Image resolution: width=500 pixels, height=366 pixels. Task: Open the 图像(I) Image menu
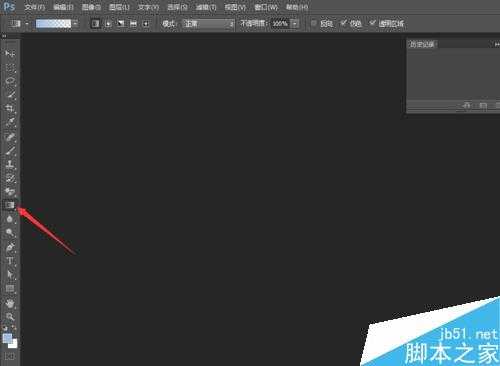click(91, 7)
